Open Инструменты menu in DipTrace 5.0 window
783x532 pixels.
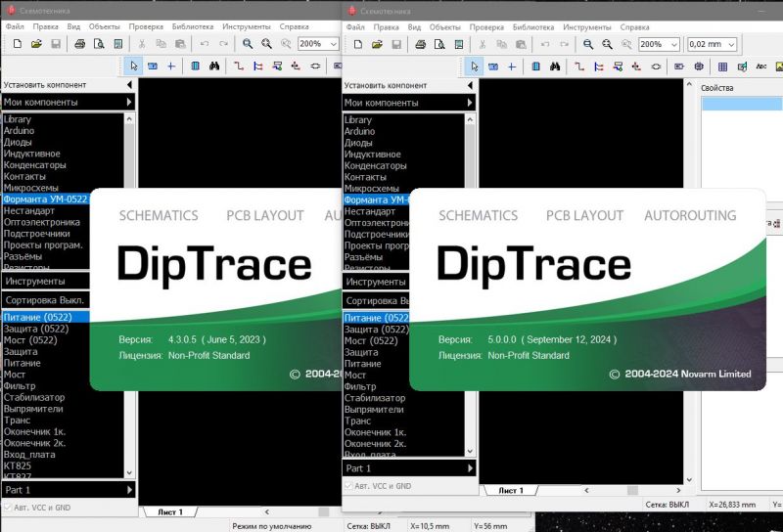pyautogui.click(x=586, y=27)
